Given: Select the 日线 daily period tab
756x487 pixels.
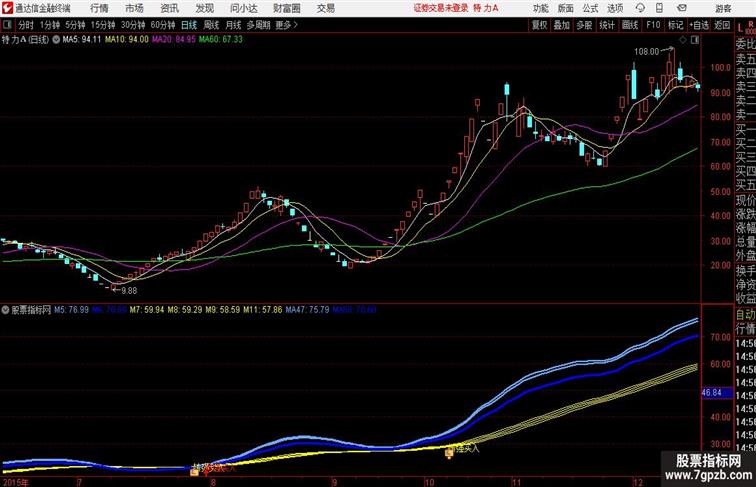Looking at the screenshot, I should (189, 25).
